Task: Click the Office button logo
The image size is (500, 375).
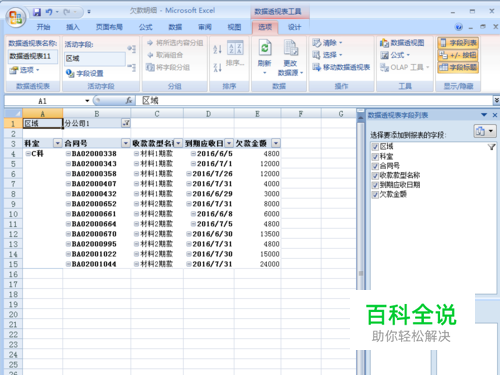Action: click(x=15, y=17)
